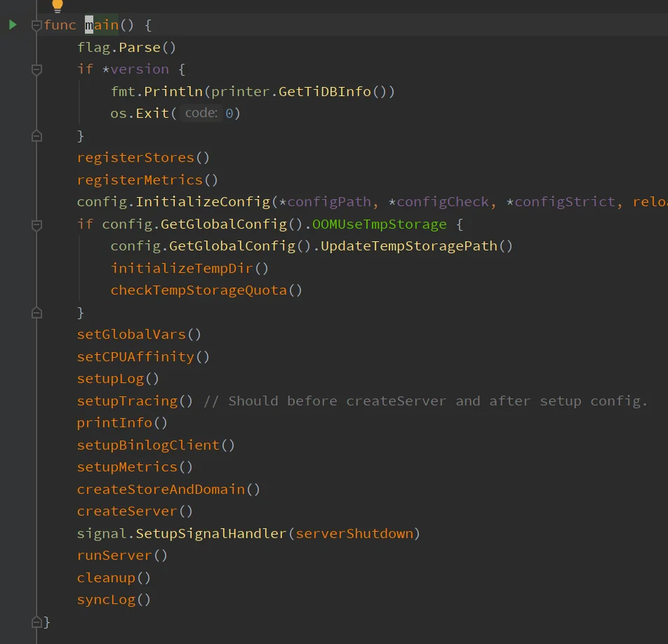This screenshot has width=668, height=644.
Task: Click the green run arrow beside func main
Action: pos(13,25)
